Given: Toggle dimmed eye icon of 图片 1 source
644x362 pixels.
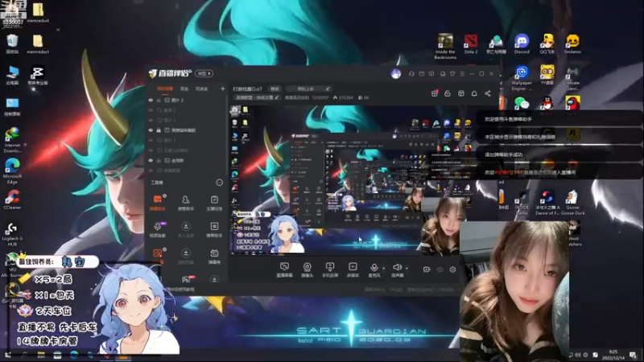Looking at the screenshot, I should coord(151,140).
